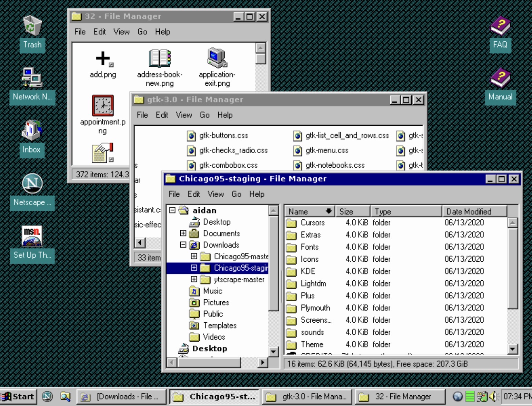Select gtk-combobox.css in gtk-3.0 window

pyautogui.click(x=223, y=165)
